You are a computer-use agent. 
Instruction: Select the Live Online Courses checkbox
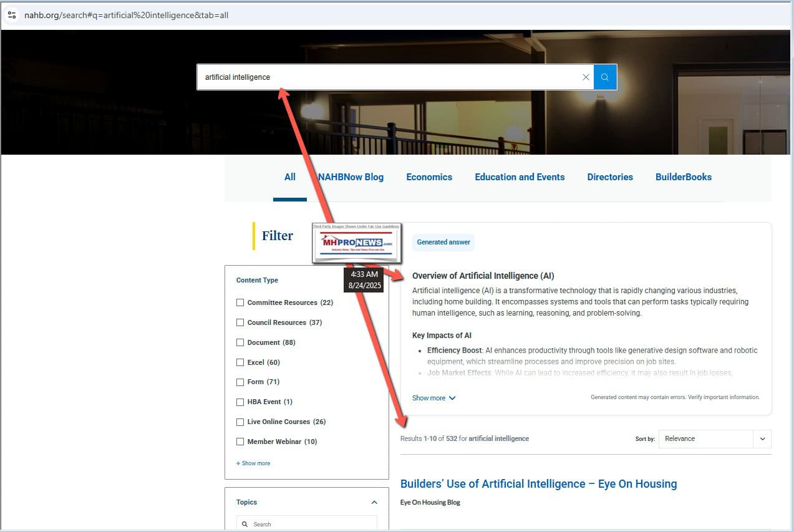pyautogui.click(x=240, y=422)
